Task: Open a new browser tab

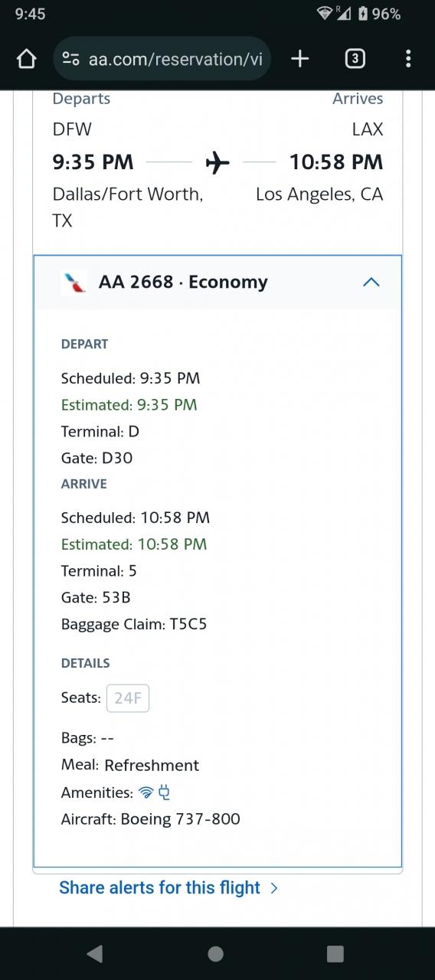Action: (x=300, y=59)
